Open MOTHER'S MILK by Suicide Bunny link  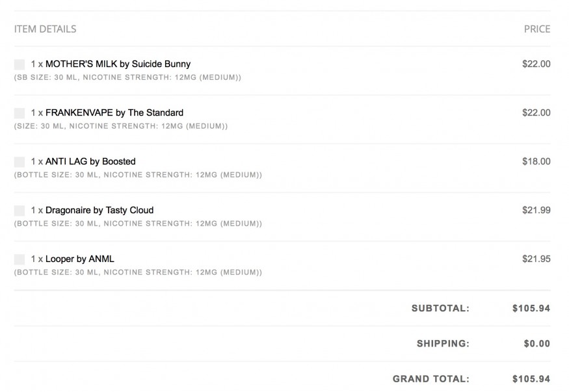coord(118,64)
